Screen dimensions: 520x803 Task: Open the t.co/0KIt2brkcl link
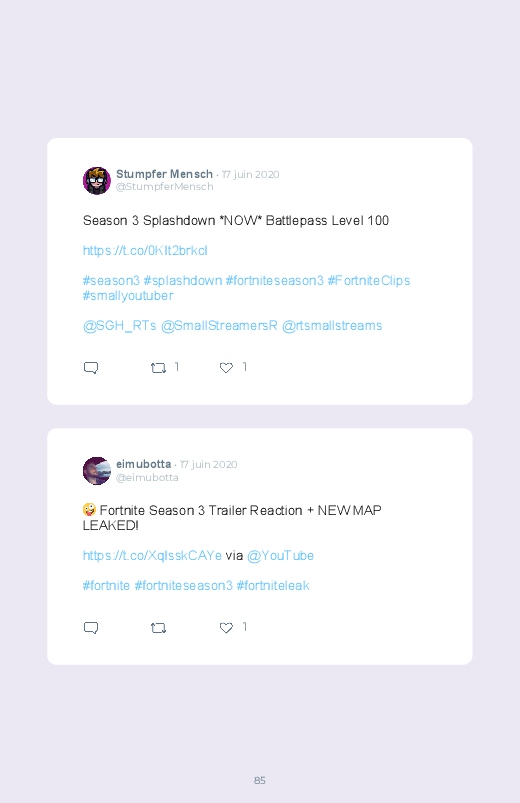tap(145, 250)
